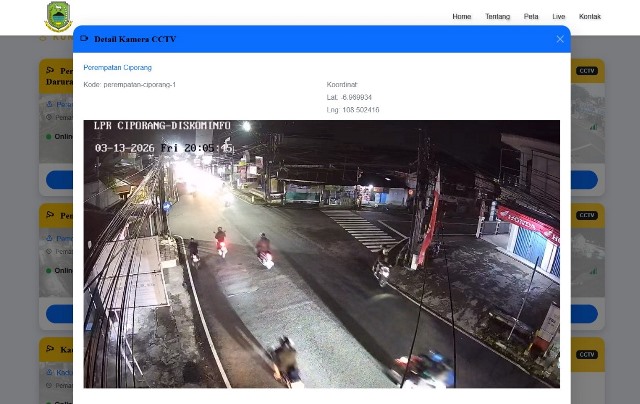Click the blue button in first camera card
640x404 pixels.
pyautogui.click(x=60, y=180)
